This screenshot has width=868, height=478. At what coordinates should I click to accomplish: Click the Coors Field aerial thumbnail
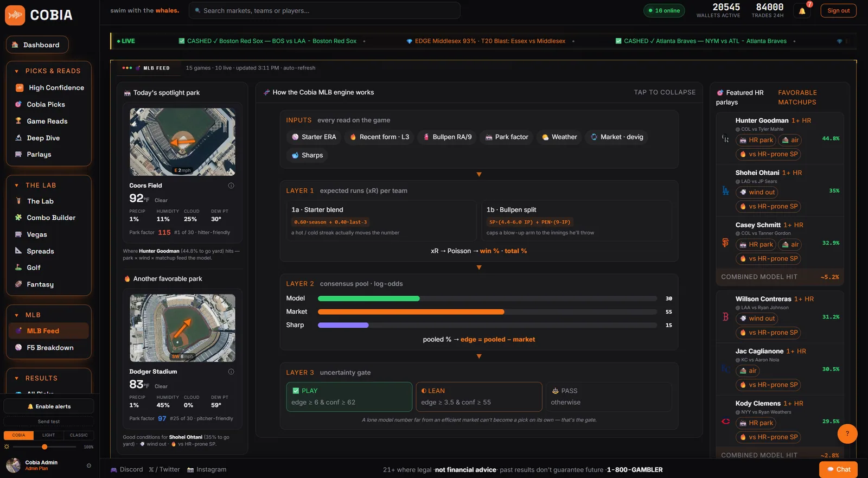coord(182,142)
